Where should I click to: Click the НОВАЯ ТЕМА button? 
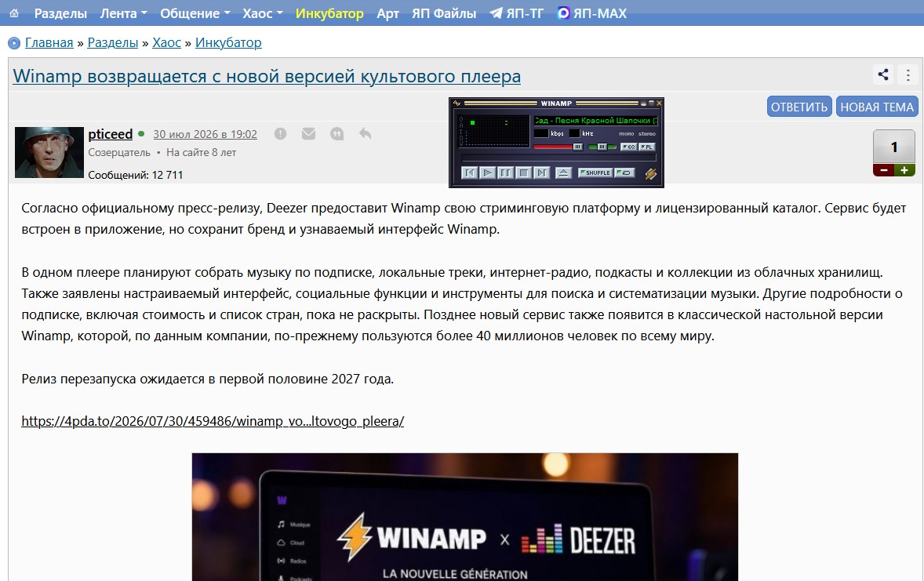click(877, 107)
